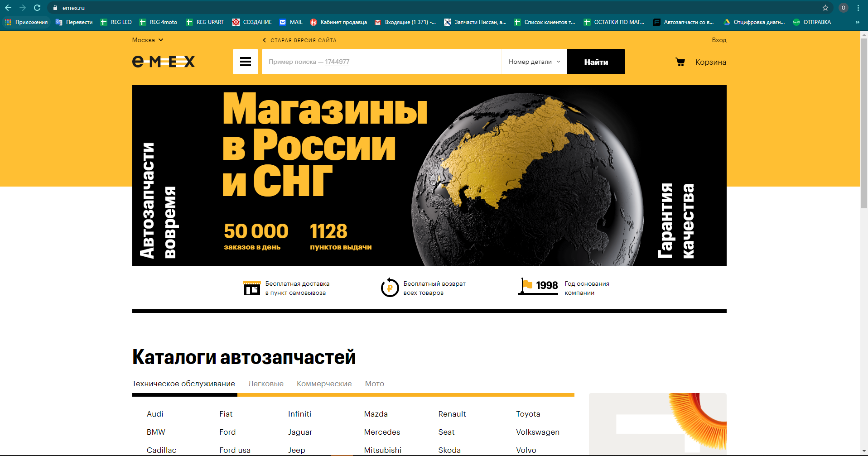
Task: Open the REG LEO bookmark
Action: coord(116,22)
